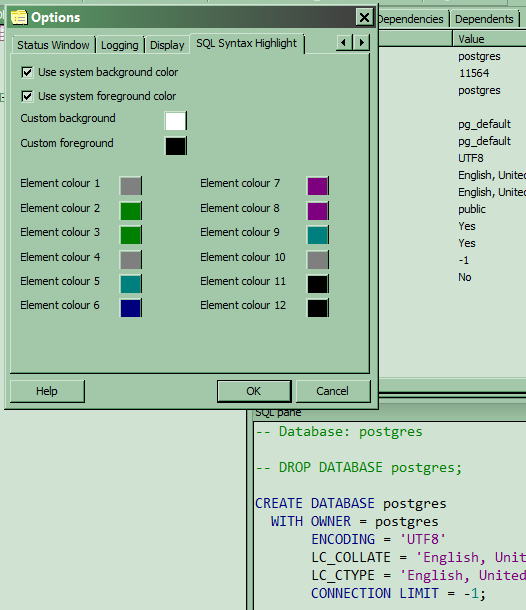Pick color for Element colour 5
The image size is (526, 610).
pyautogui.click(x=131, y=284)
